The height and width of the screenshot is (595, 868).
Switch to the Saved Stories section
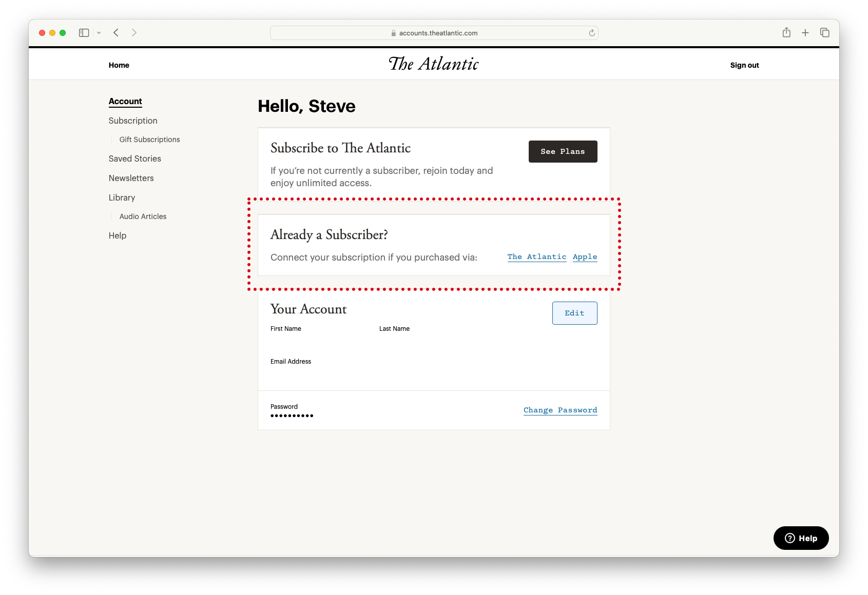(134, 158)
